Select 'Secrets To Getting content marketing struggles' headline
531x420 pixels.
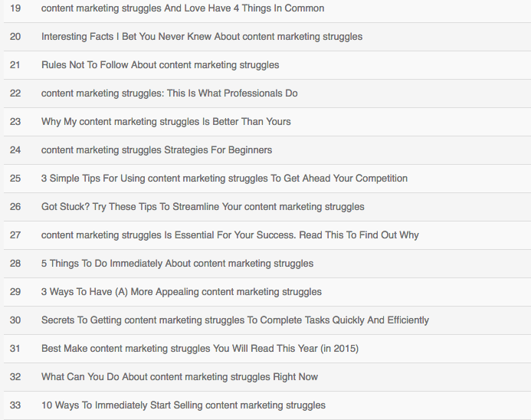234,320
